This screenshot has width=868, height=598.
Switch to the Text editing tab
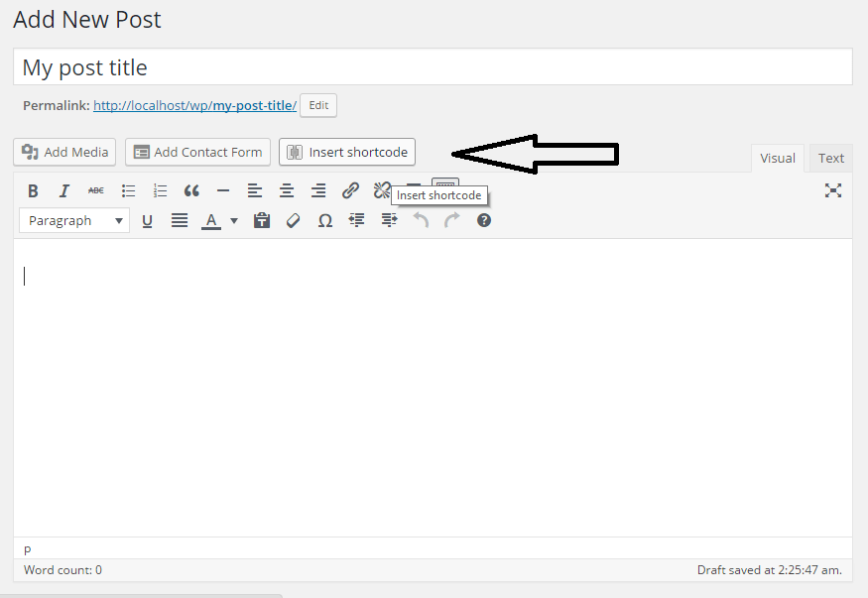point(830,157)
